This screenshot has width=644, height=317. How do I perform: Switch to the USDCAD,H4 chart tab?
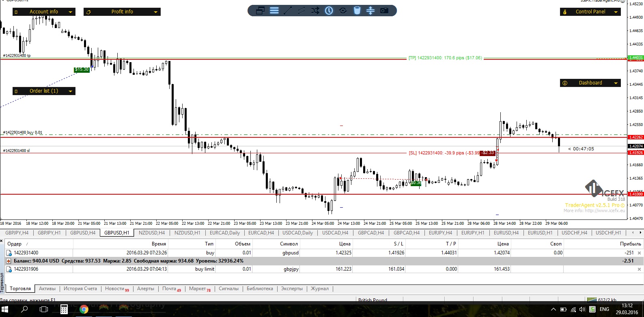(335, 233)
